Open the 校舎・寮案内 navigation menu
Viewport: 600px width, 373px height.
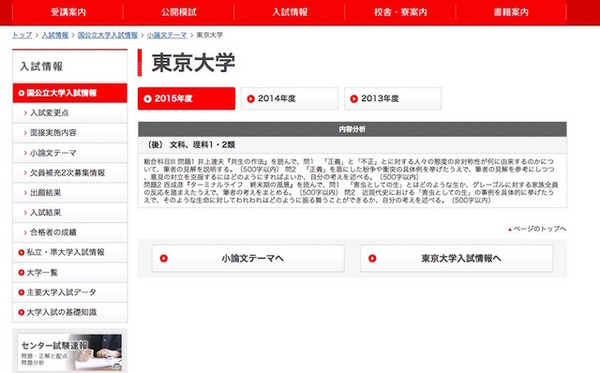click(x=400, y=12)
